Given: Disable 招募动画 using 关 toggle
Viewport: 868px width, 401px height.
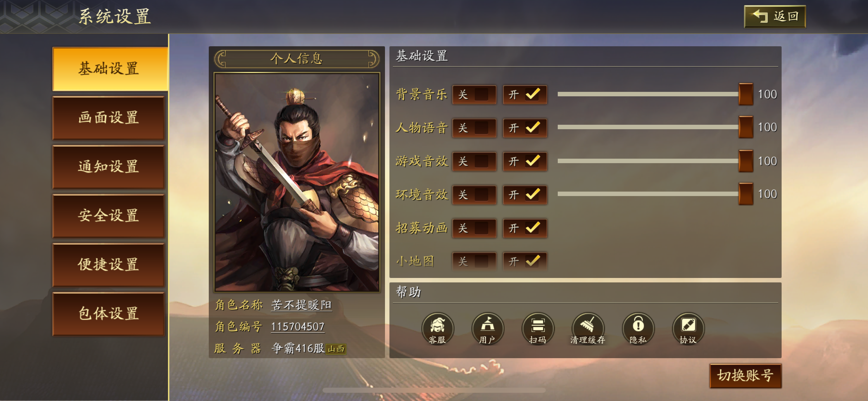Looking at the screenshot, I should [474, 228].
